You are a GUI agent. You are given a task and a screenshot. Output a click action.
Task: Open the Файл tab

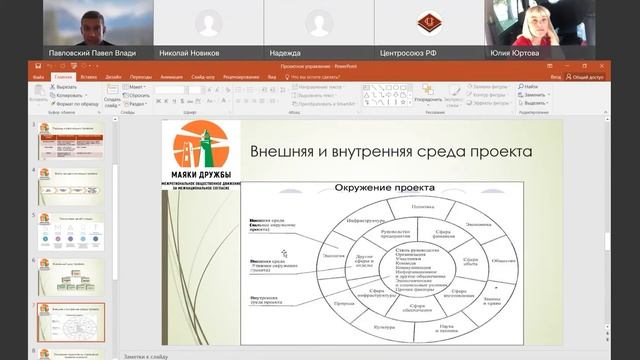tap(39, 77)
